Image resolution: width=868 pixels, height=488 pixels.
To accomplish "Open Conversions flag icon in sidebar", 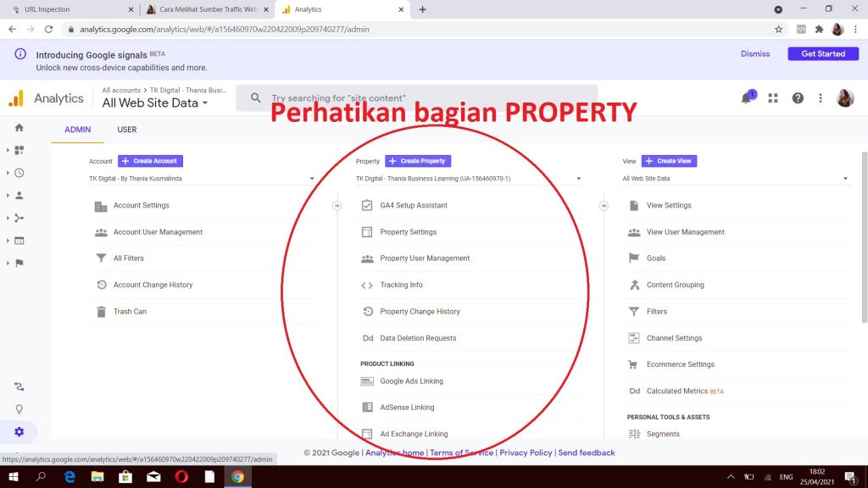I will (19, 263).
